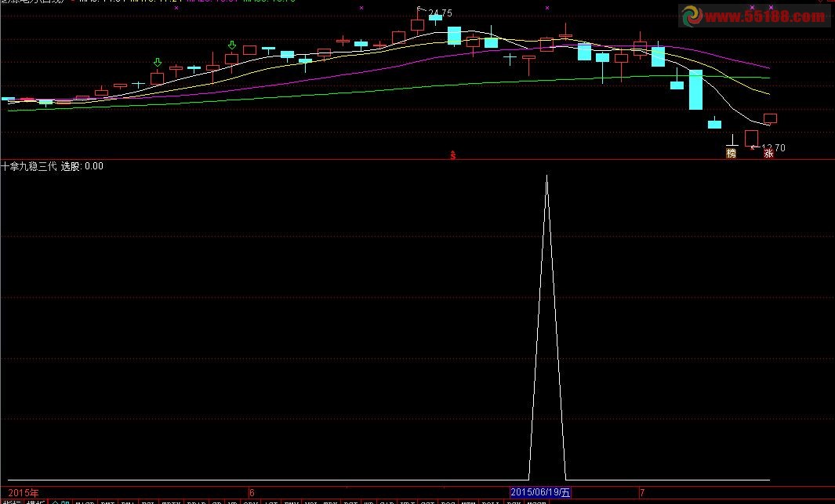The image size is (835, 504).
Task: Select the 24.75 high price label
Action: point(440,13)
